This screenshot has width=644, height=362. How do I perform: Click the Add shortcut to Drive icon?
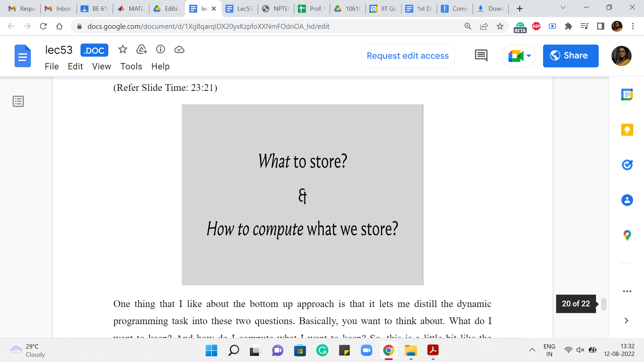[142, 50]
